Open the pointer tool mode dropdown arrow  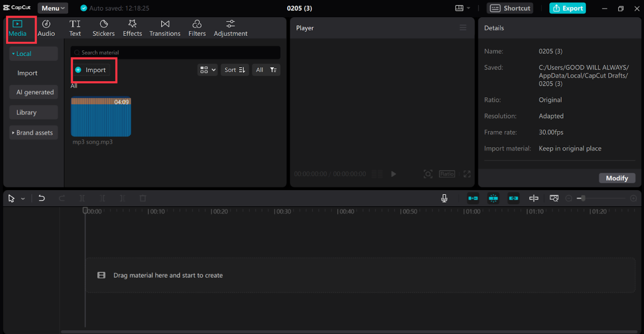[23, 198]
